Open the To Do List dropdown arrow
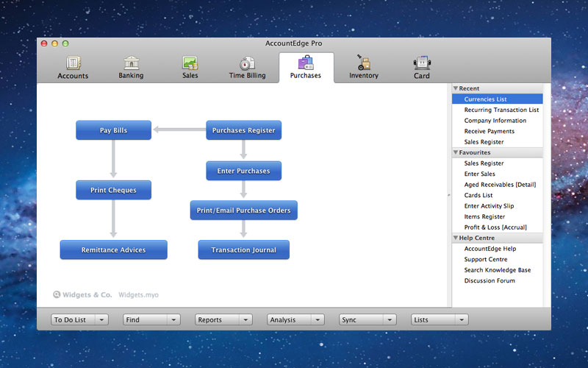 tap(101, 320)
